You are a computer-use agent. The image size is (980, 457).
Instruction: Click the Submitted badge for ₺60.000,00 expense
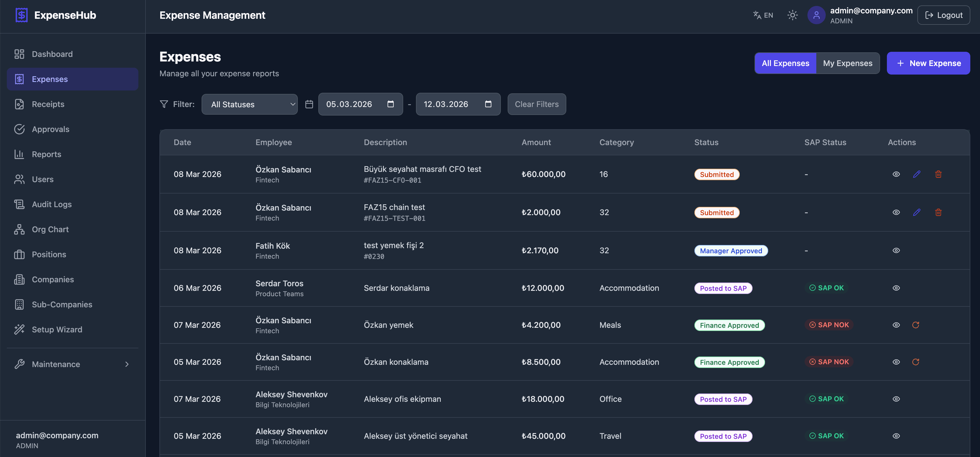(717, 174)
